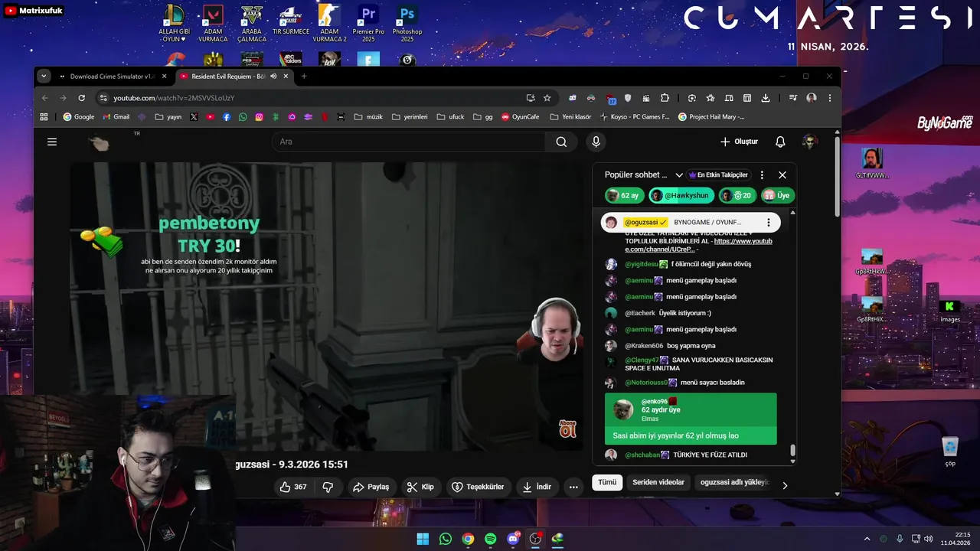Open the WhatsApp bookmark icon
The height and width of the screenshot is (551, 980).
243,117
